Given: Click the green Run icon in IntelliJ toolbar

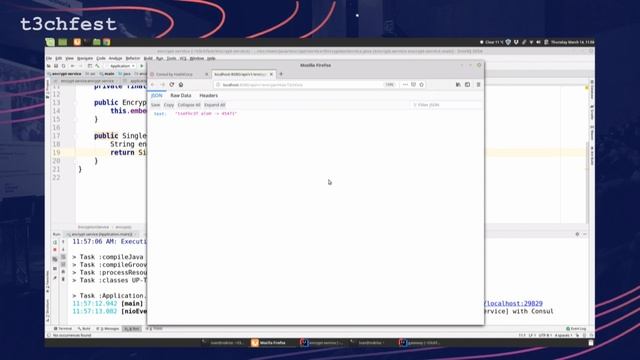Looking at the screenshot, I should 142,66.
